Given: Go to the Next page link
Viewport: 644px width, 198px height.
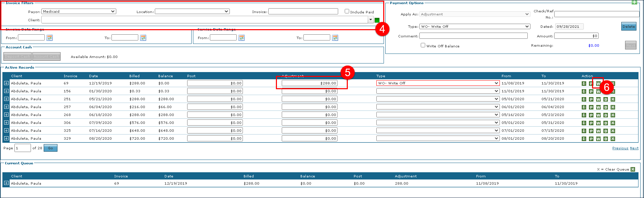Looking at the screenshot, I should 634,148.
